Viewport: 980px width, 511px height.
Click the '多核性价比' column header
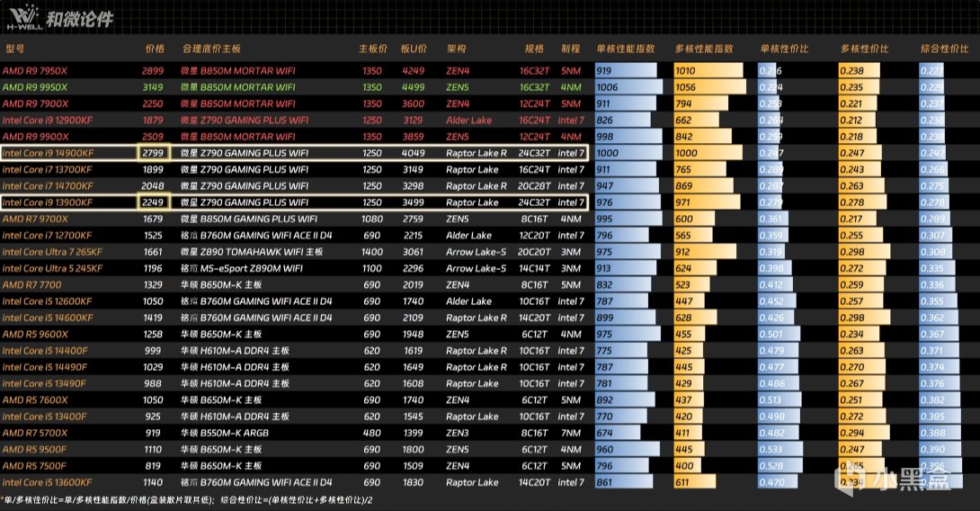tap(864, 49)
